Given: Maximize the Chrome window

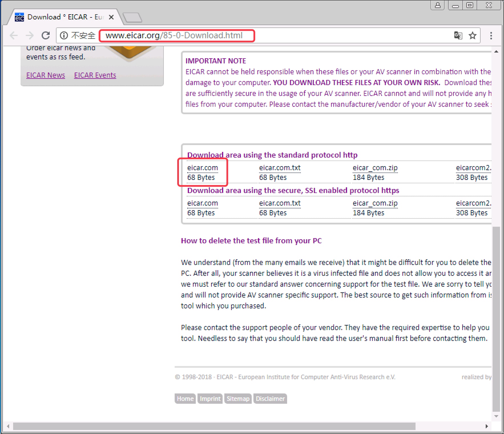Looking at the screenshot, I should click(x=470, y=5).
